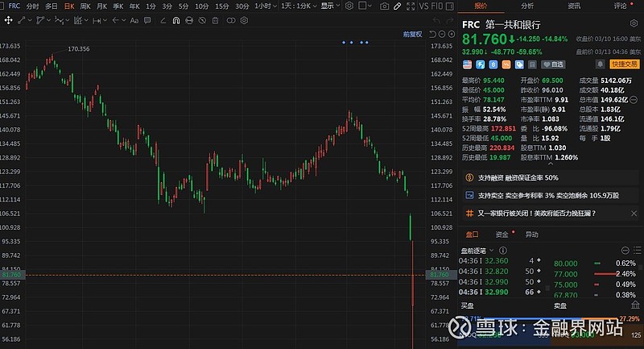The width and height of the screenshot is (644, 349).
Task: Switch to 月K monthly candlestick tab
Action: click(x=101, y=6)
